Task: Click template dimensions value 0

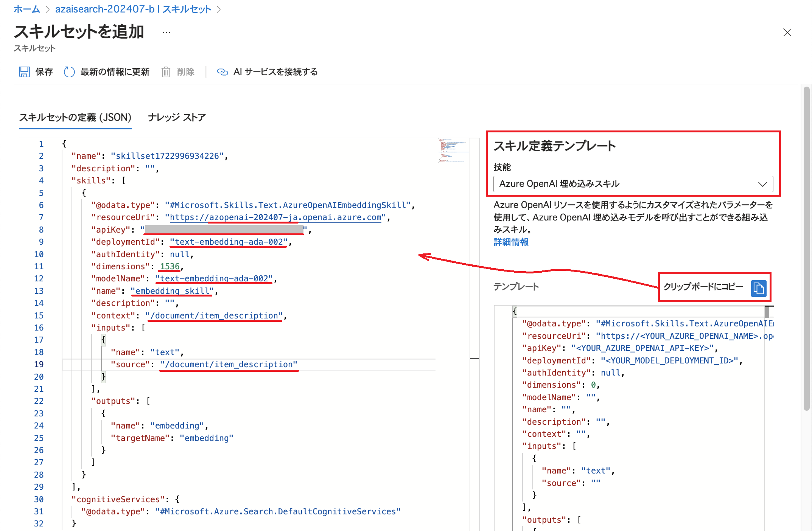Action: (593, 385)
